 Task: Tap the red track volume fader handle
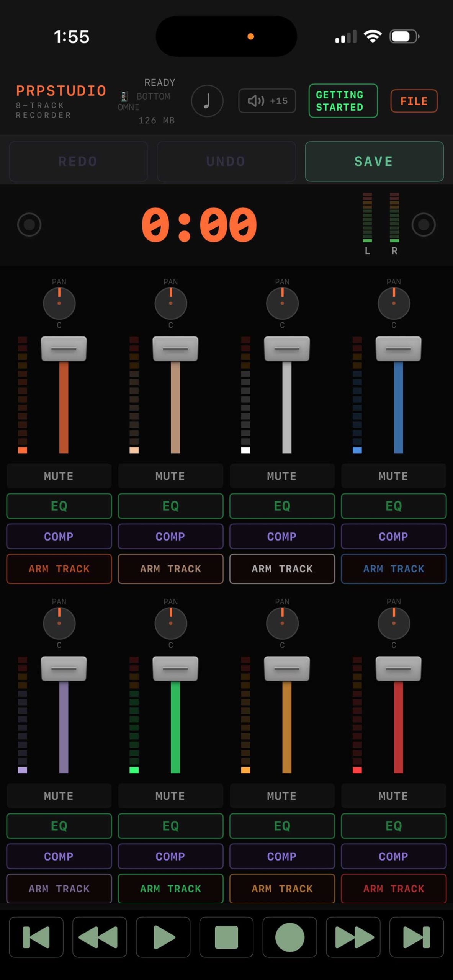pyautogui.click(x=398, y=669)
